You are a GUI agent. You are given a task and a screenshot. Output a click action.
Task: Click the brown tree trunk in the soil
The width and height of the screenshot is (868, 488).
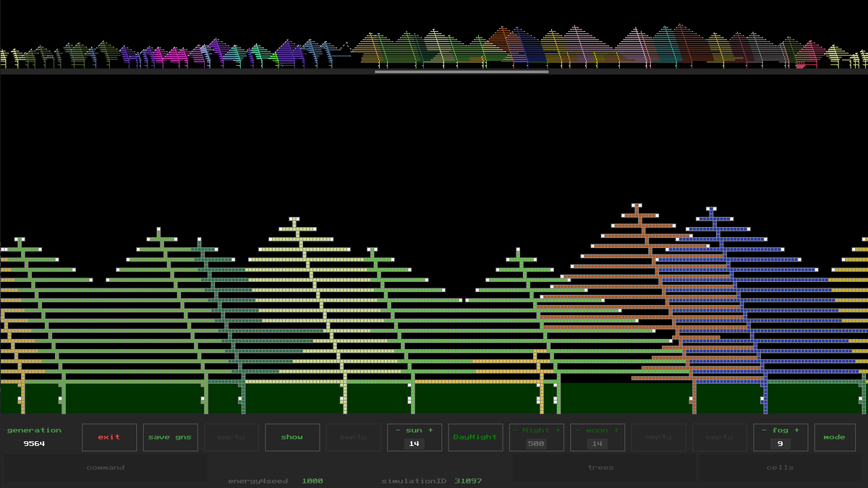[694, 398]
